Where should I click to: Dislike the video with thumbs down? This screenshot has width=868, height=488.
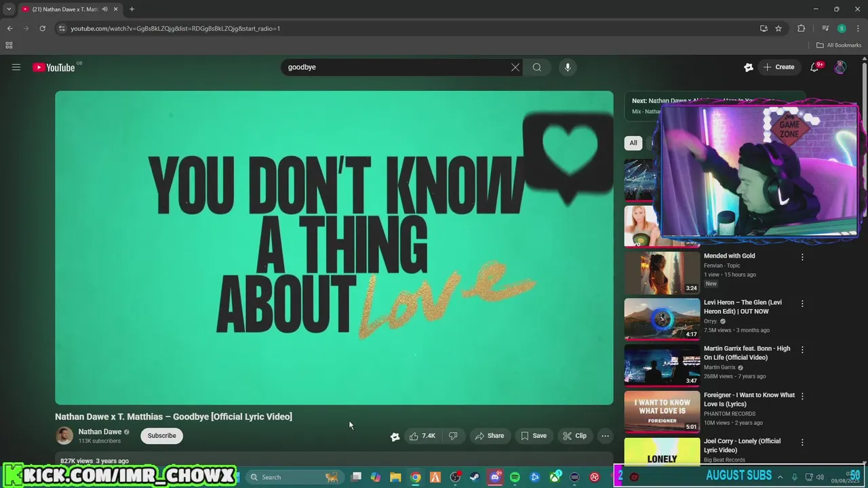(x=453, y=436)
